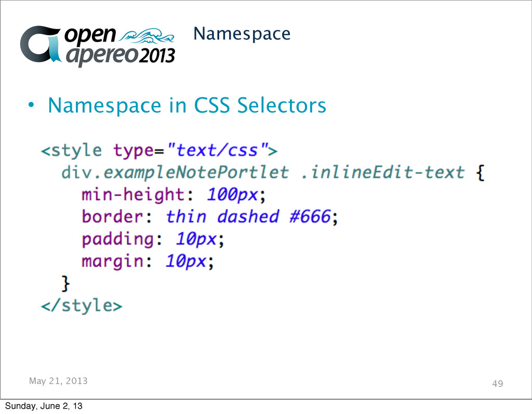Image resolution: width=532 pixels, height=414 pixels.
Task: Click the slide number 49
Action: point(497,384)
